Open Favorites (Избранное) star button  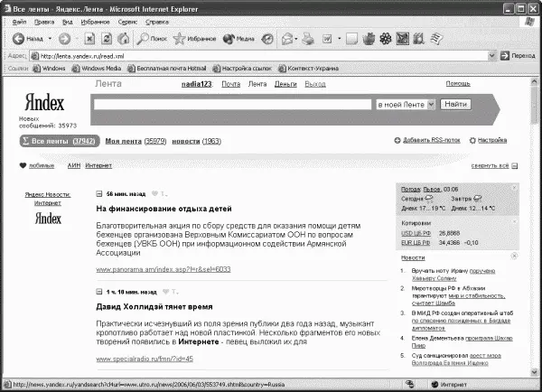[x=194, y=39]
